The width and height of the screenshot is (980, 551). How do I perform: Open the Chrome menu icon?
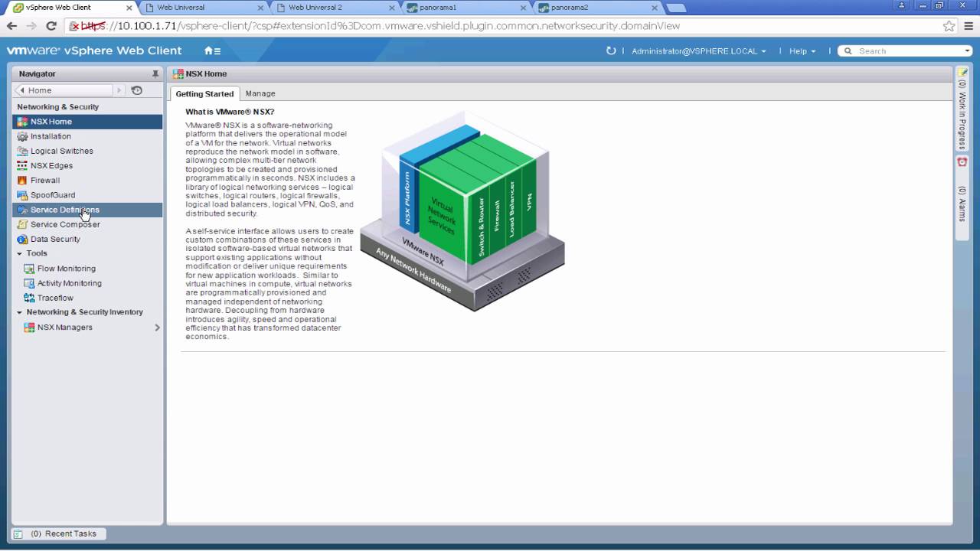click(x=967, y=25)
